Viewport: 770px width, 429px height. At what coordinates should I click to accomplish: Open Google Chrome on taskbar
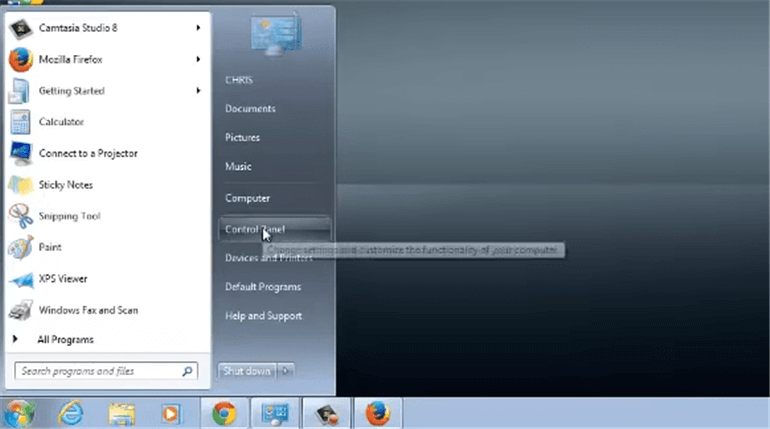(x=224, y=414)
